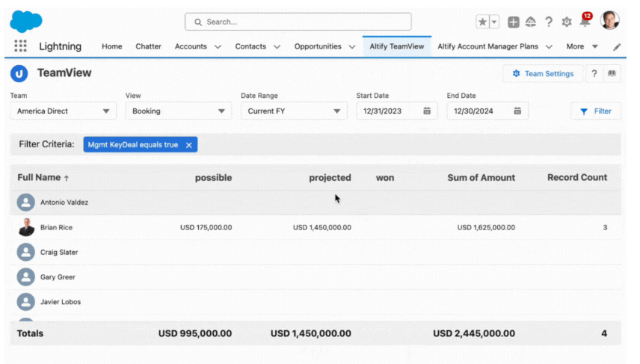Click the TeamView guide book icon

tap(612, 73)
